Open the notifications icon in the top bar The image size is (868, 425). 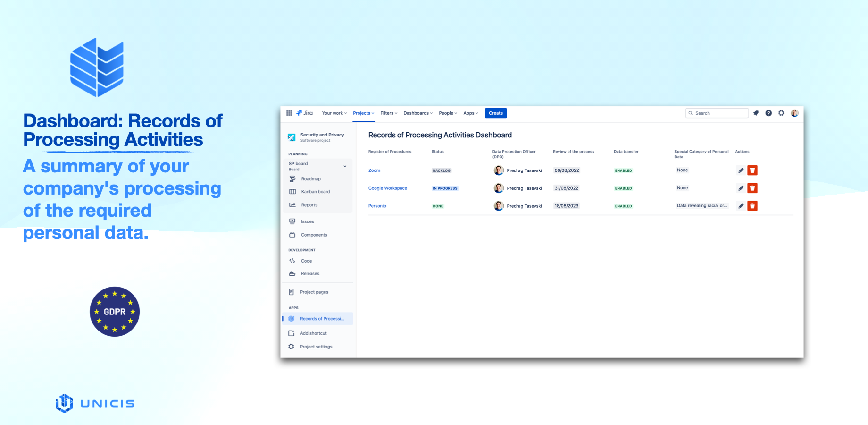756,113
